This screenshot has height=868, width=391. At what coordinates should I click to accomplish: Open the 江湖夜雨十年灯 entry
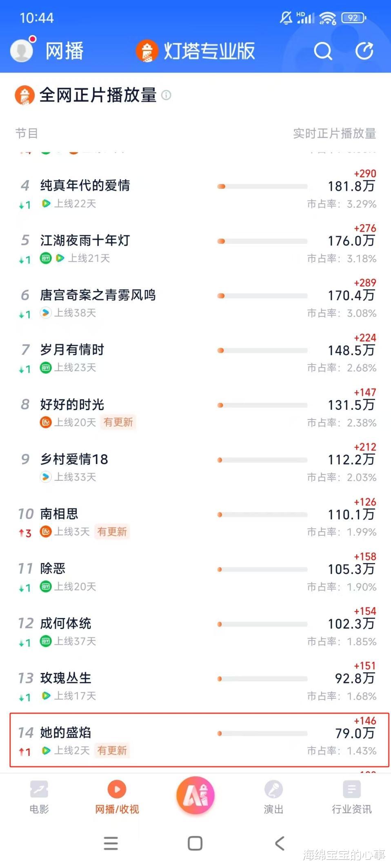[85, 241]
